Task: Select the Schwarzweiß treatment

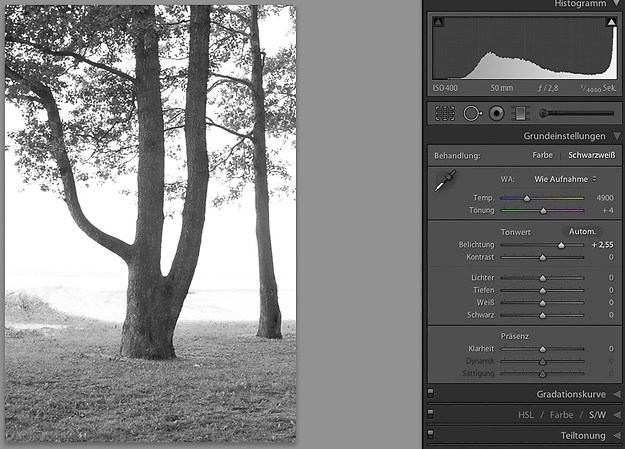Action: (592, 156)
